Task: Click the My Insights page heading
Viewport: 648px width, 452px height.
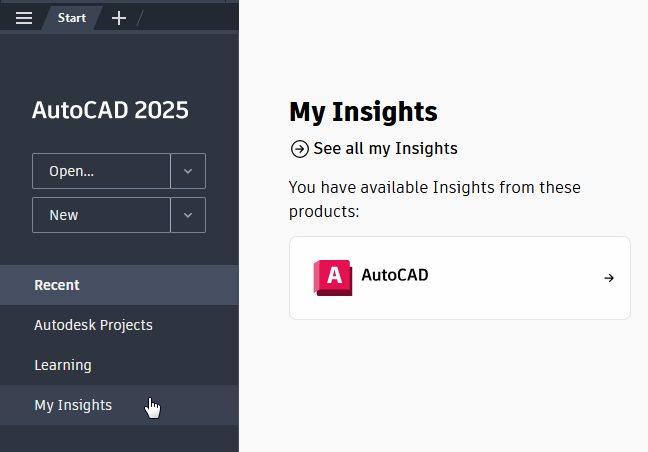Action: click(x=363, y=111)
